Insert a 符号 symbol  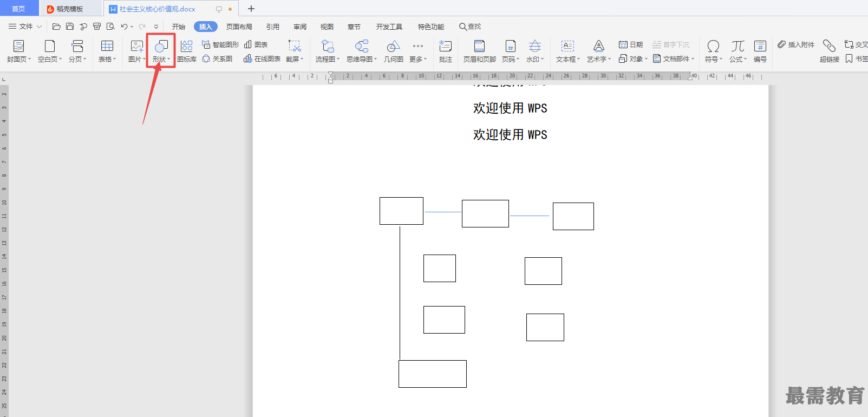point(714,51)
